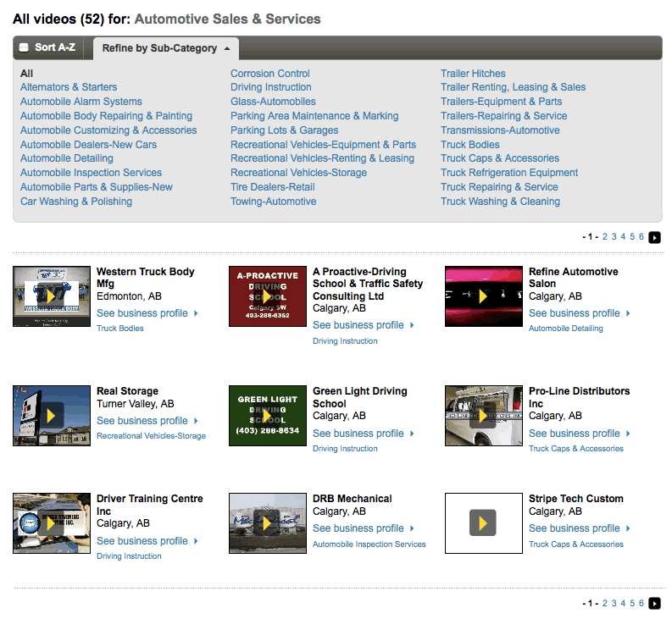Filter by Tire Dealers-Retail
Screen dimensions: 672x619
pyautogui.click(x=273, y=187)
